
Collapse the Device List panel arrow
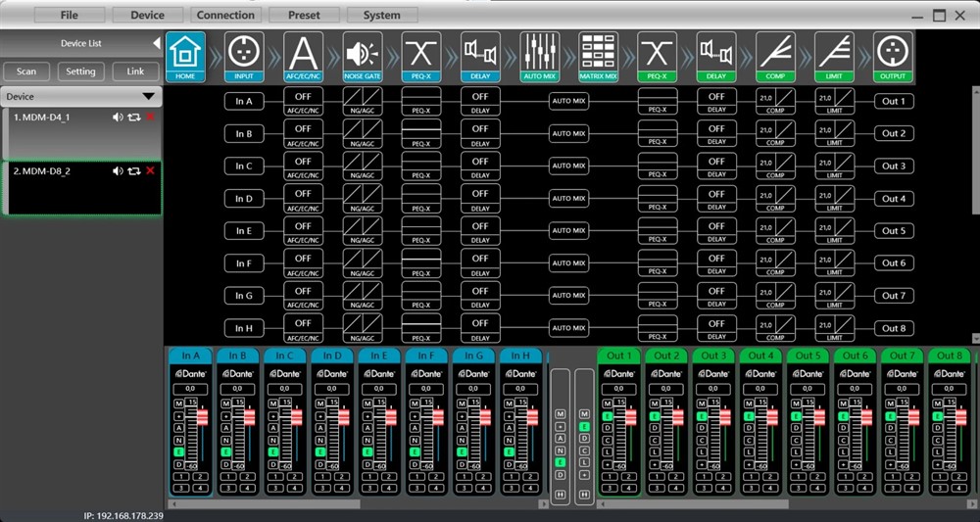156,44
